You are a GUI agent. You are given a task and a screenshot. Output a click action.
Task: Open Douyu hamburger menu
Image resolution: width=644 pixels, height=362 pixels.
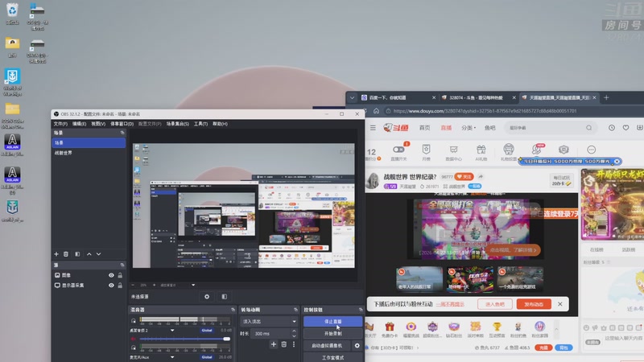[x=373, y=128]
